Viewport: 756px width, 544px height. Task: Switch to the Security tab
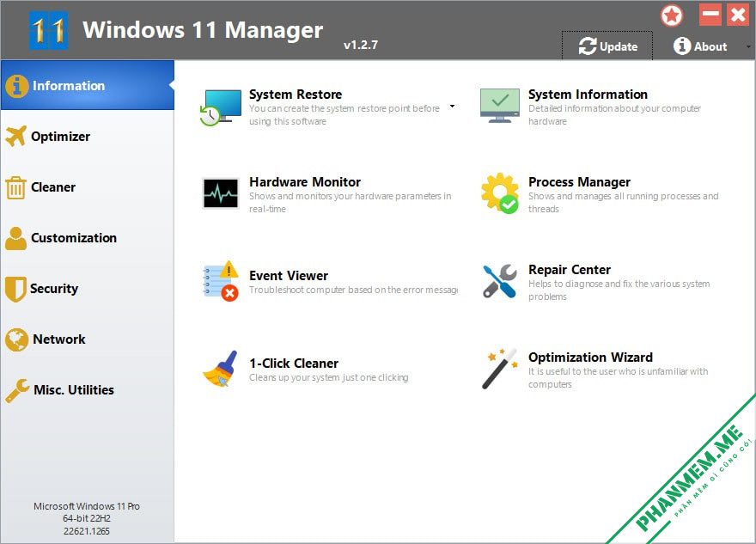click(88, 289)
